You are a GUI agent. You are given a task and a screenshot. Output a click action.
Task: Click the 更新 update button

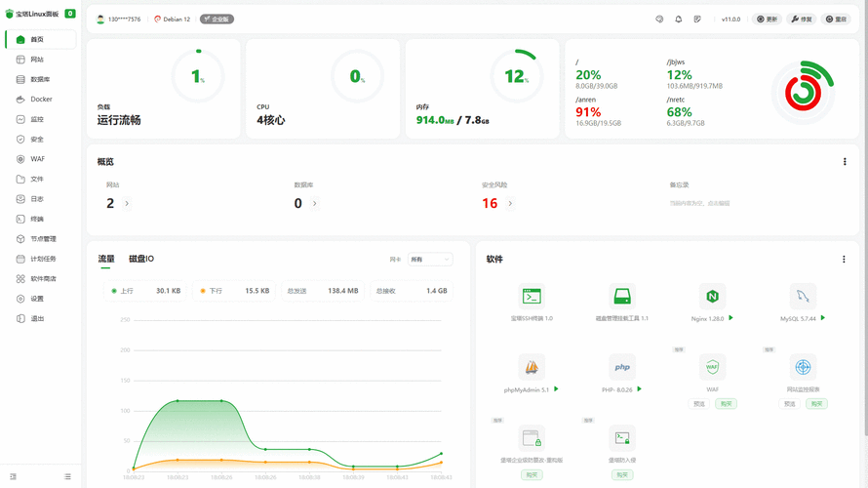[768, 20]
